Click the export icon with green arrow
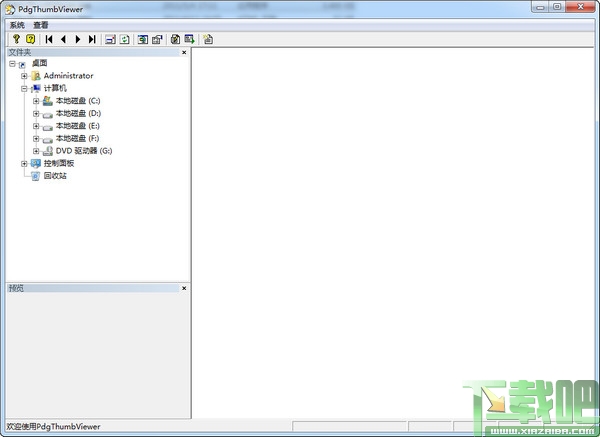 (x=190, y=39)
